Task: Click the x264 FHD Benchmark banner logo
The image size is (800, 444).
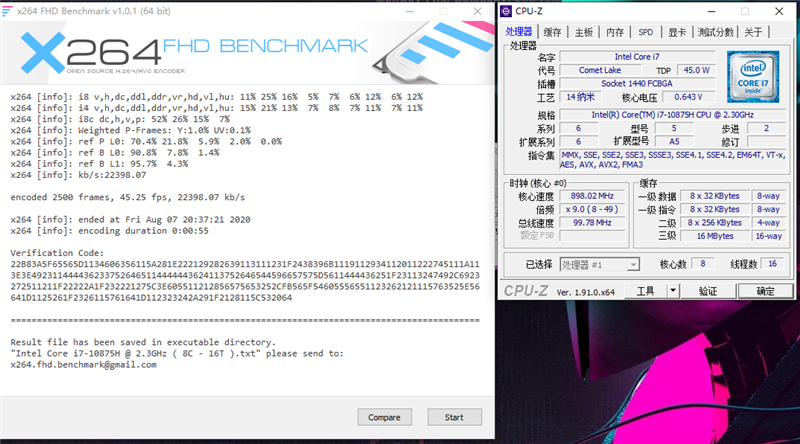Action: (x=194, y=53)
